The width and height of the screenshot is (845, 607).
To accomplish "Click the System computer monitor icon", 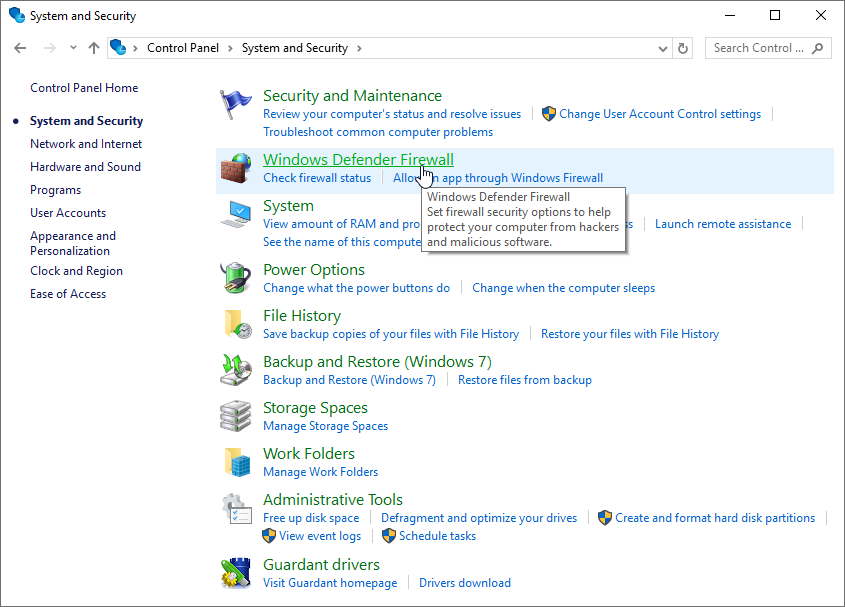I will [236, 214].
